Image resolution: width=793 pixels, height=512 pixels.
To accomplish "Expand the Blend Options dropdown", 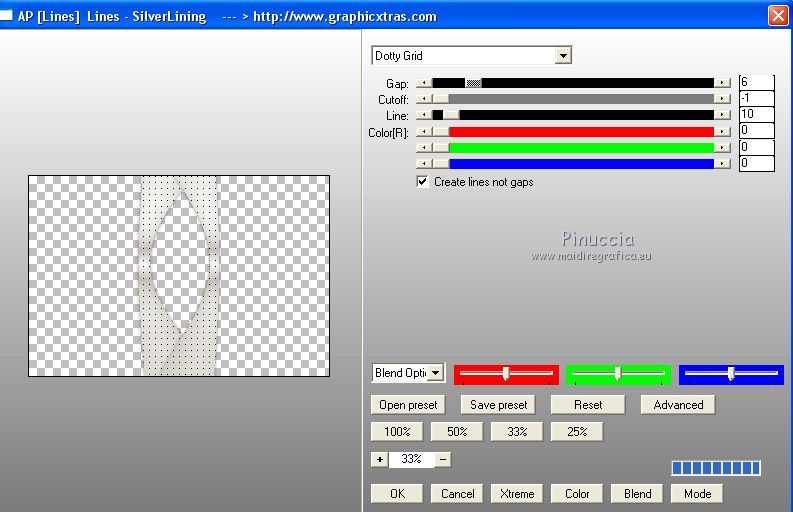I will click(435, 373).
